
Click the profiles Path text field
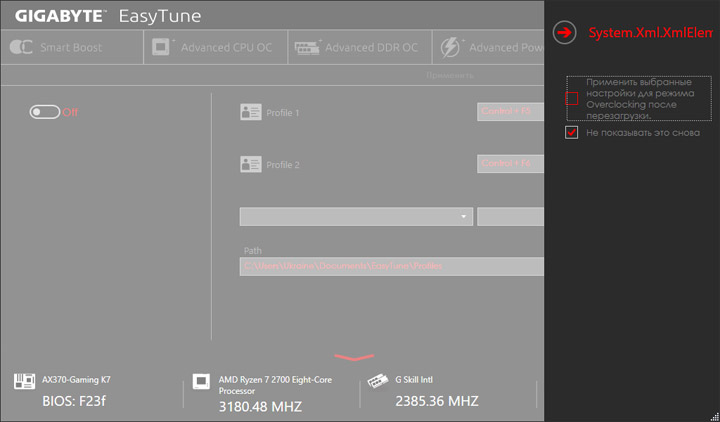pyautogui.click(x=392, y=266)
